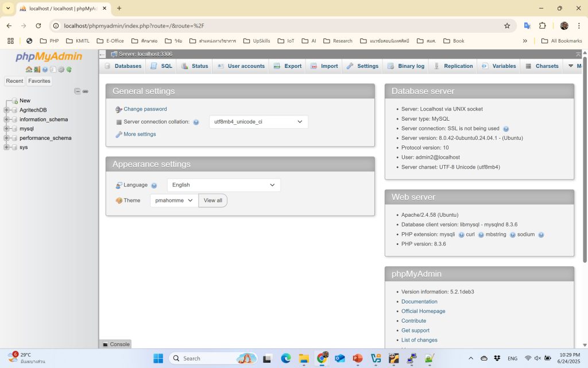
Task: Open help icon next to Language label
Action: 154,186
